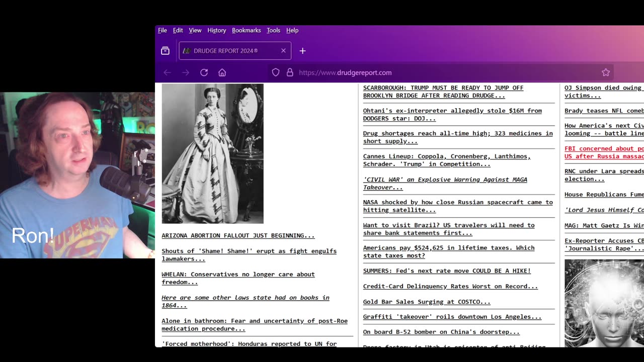The width and height of the screenshot is (644, 362).
Task: Open the Ohtani ex-interpreter story
Action: (452, 115)
